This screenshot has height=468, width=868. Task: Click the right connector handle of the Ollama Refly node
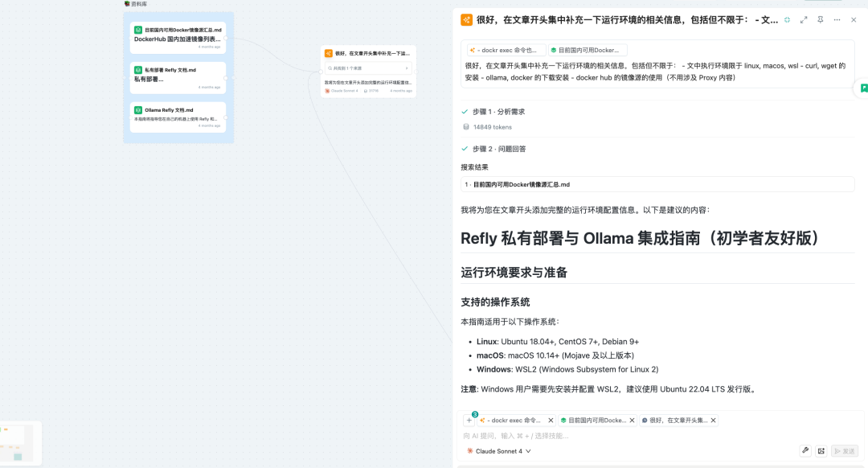(226, 117)
